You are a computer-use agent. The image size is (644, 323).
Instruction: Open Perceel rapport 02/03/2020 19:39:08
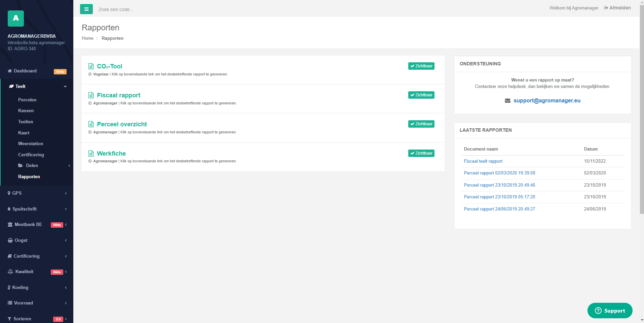point(499,173)
